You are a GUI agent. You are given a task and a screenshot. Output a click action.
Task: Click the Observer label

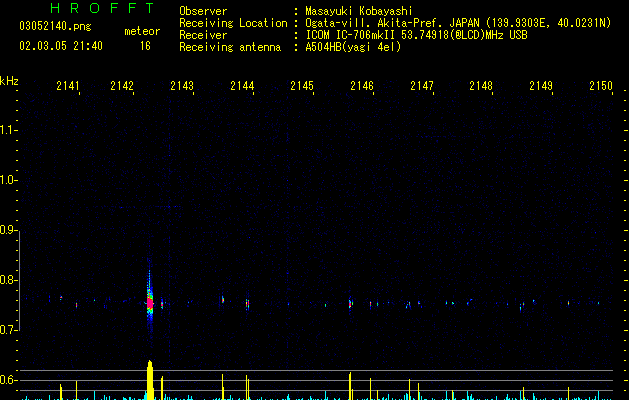coord(203,11)
